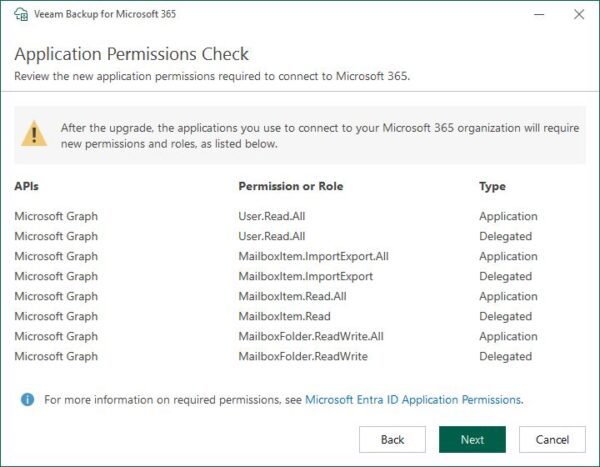Select the MailboxItem.ImportExport Delegated permission
The height and width of the screenshot is (467, 600).
pos(305,276)
